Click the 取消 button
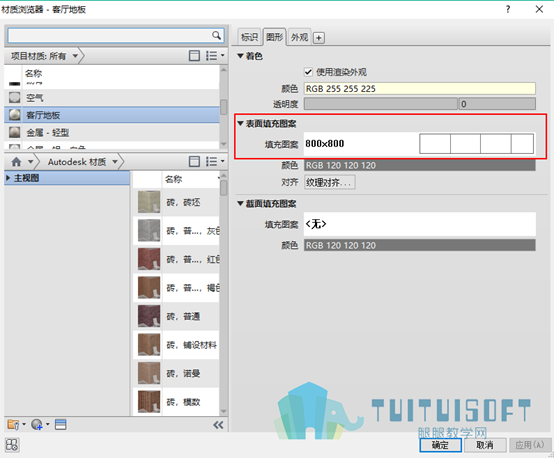This screenshot has height=458, width=554. 485,445
